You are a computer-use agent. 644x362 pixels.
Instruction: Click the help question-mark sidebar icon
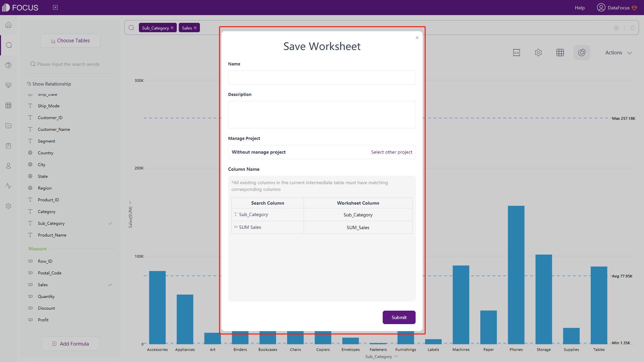click(9, 65)
